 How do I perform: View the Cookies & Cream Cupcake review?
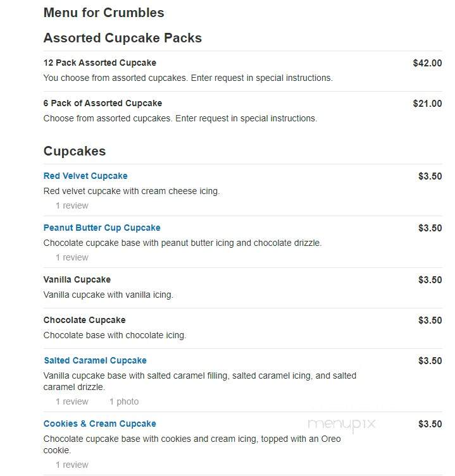(x=72, y=465)
